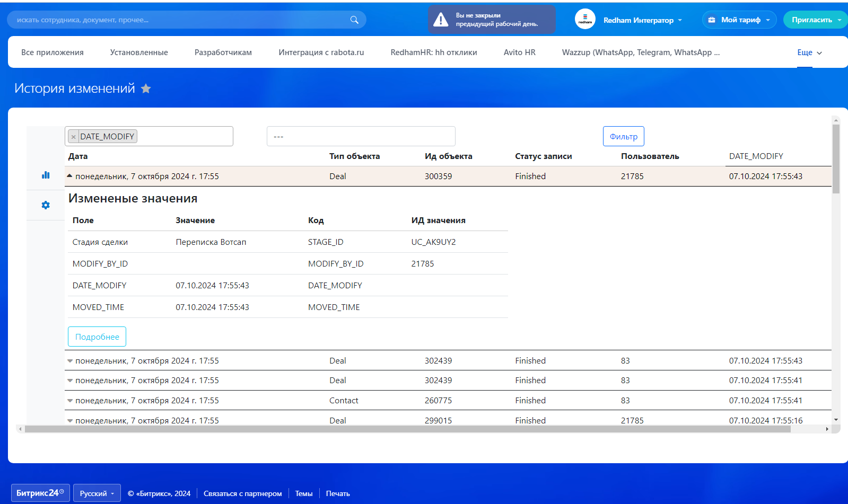Star the История изменений page as favorite

[146, 89]
